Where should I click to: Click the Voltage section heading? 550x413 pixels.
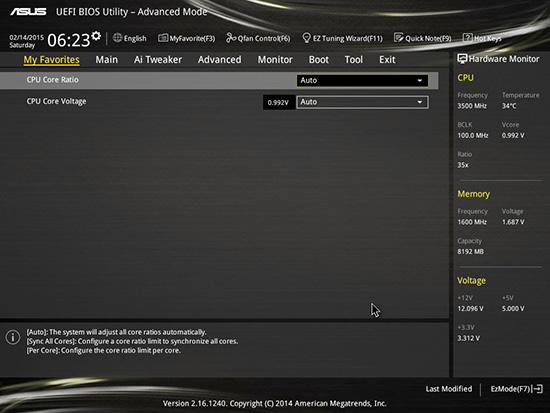471,281
